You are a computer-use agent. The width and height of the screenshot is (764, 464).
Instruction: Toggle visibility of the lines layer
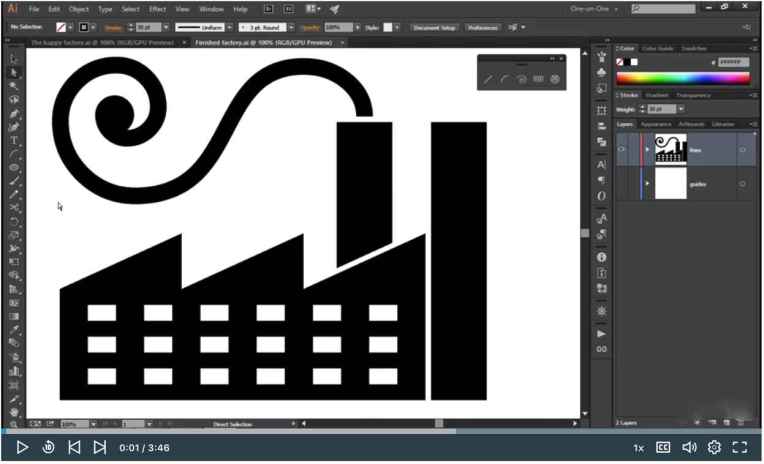coord(622,150)
